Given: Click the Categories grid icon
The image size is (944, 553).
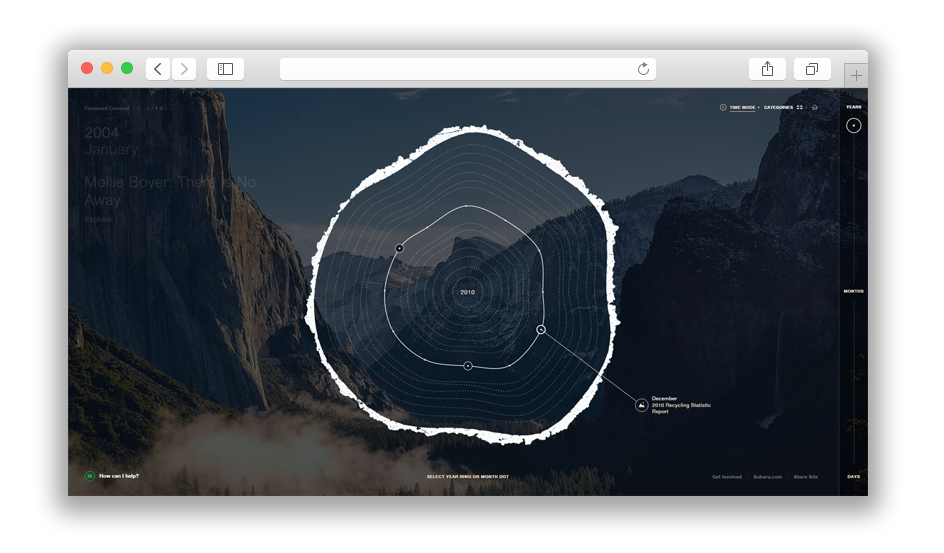Looking at the screenshot, I should click(800, 107).
